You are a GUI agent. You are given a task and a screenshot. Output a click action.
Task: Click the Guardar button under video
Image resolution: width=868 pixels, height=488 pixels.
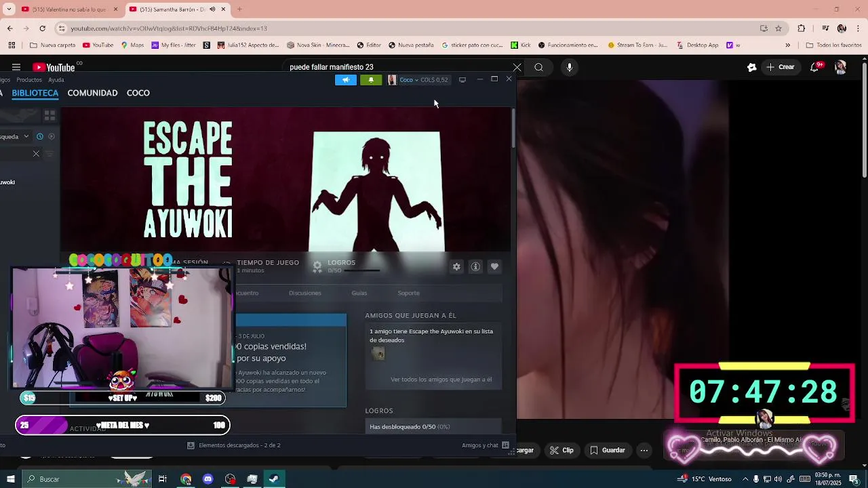coord(608,450)
